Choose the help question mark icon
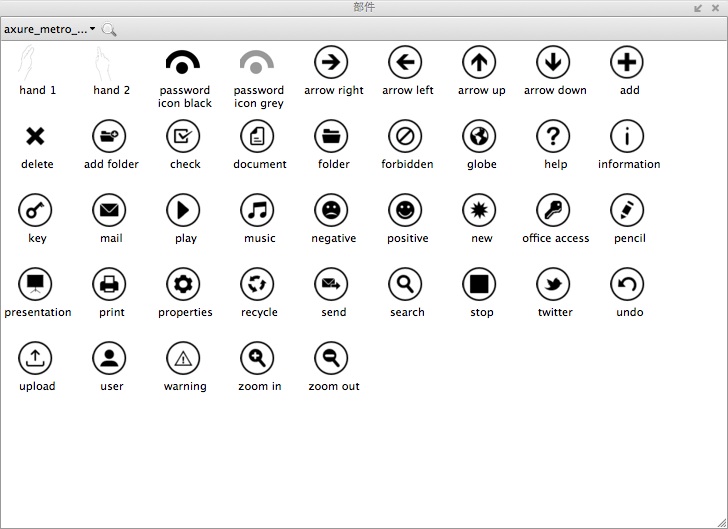The width and height of the screenshot is (728, 529). [553, 136]
